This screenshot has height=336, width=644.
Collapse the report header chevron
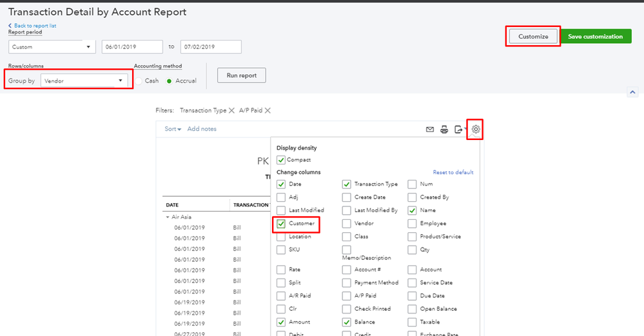(633, 93)
